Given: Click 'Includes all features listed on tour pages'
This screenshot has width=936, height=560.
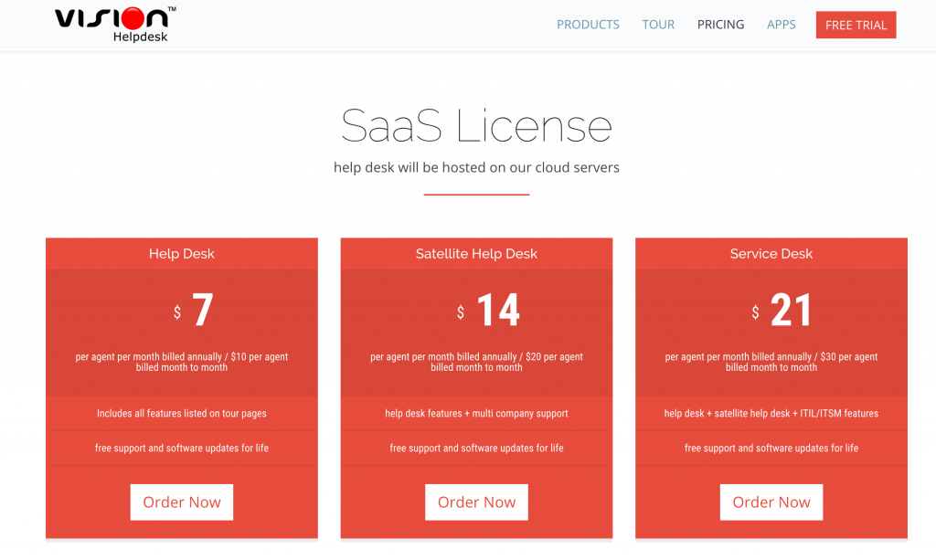Looking at the screenshot, I should [x=182, y=413].
